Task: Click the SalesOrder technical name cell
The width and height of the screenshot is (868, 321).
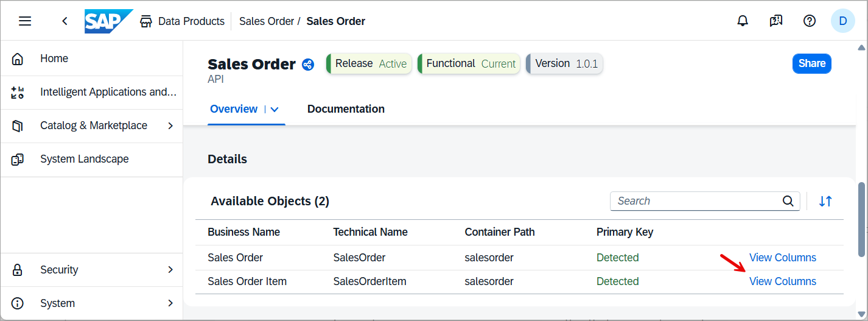Action: (x=359, y=258)
